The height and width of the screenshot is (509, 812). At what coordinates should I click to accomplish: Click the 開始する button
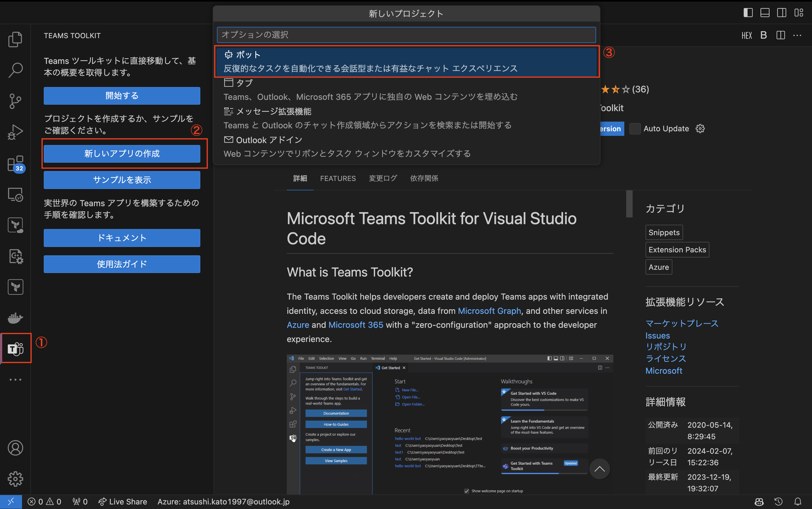coord(122,96)
